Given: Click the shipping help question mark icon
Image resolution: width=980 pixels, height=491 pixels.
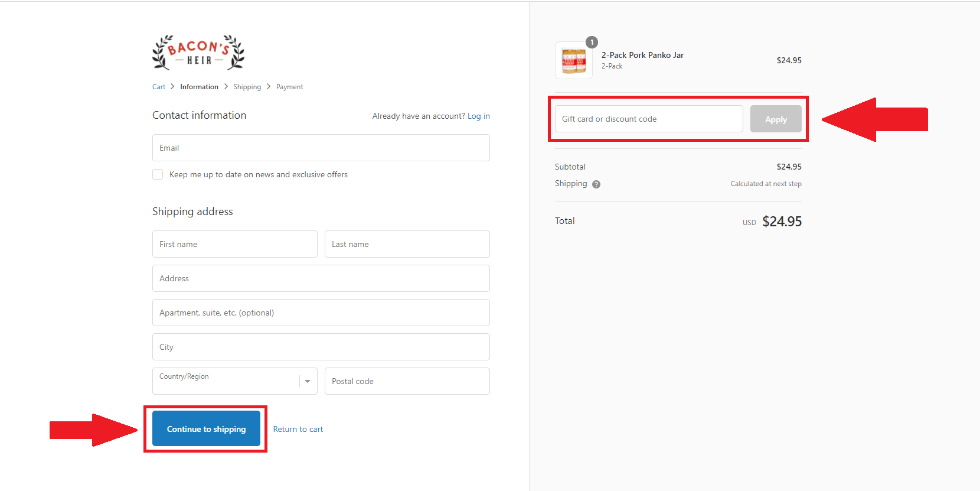Looking at the screenshot, I should (596, 184).
